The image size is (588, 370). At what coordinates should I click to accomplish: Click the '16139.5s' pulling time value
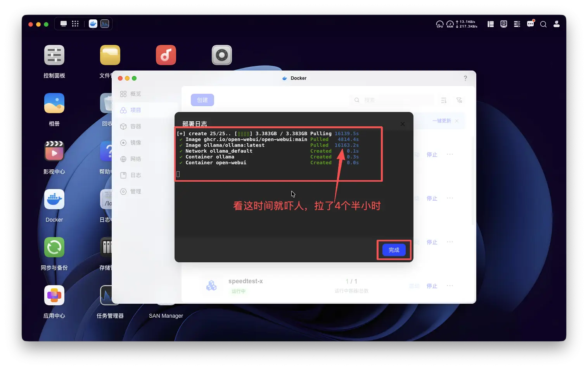(x=347, y=134)
